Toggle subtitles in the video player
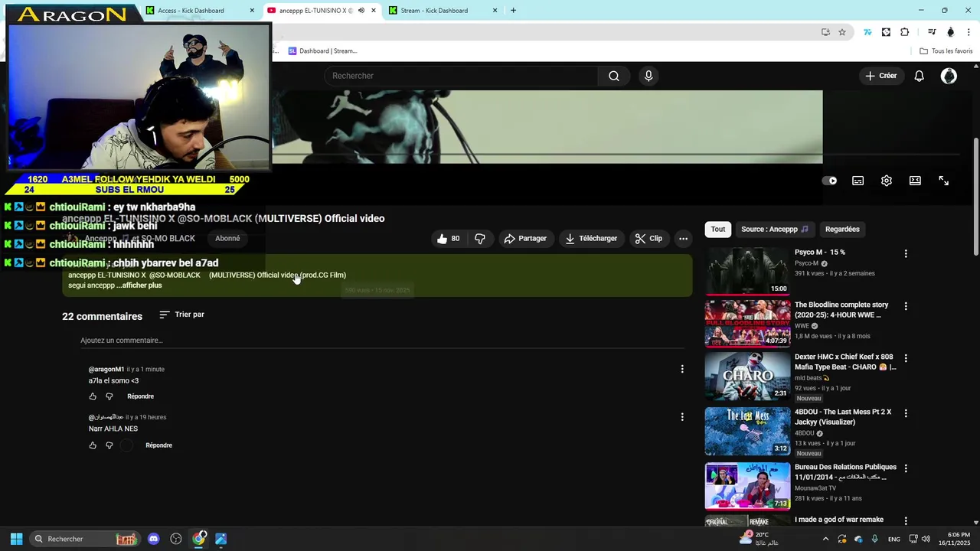 (858, 181)
